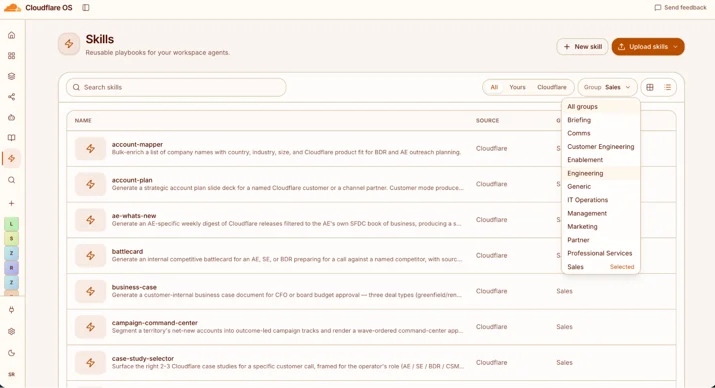Open the account-mapper skill
The height and width of the screenshot is (388, 715).
click(x=137, y=144)
